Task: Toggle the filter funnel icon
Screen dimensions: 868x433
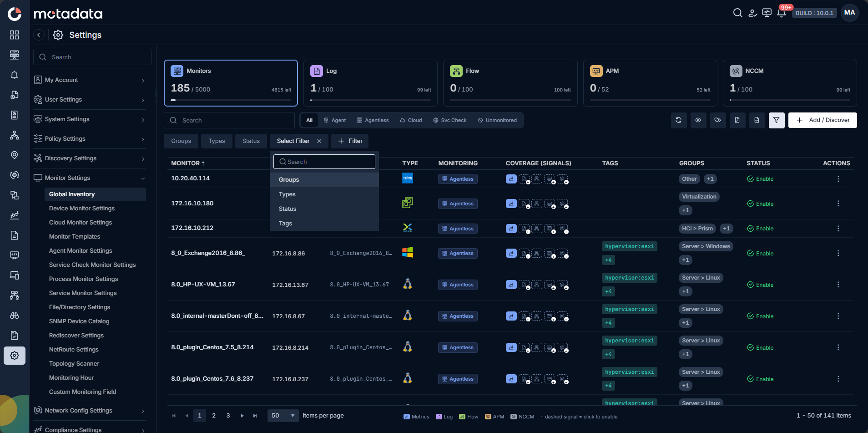Action: click(776, 120)
